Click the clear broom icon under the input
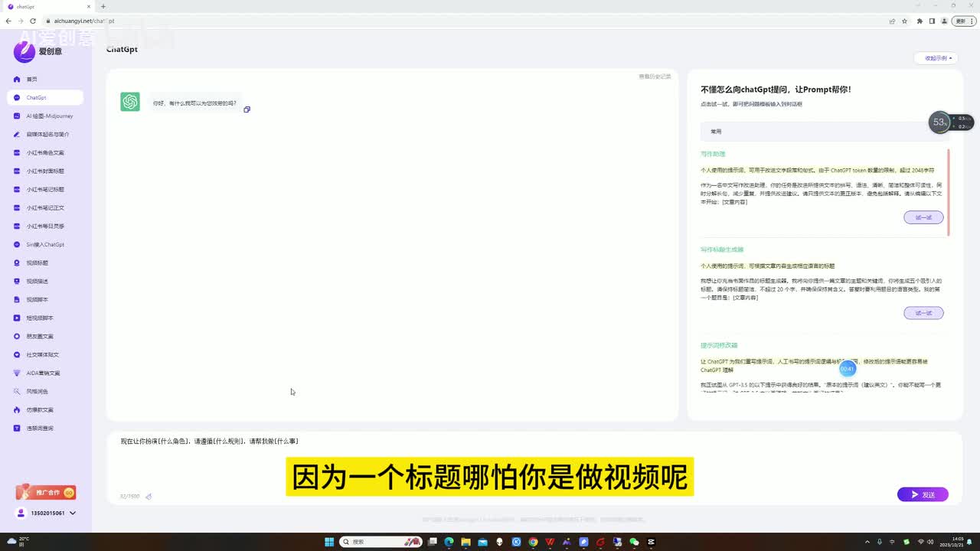The height and width of the screenshot is (551, 980). click(149, 497)
